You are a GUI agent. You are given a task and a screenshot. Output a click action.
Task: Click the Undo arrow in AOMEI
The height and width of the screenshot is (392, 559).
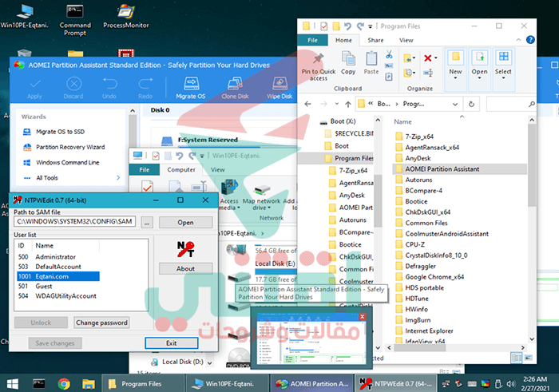click(110, 84)
